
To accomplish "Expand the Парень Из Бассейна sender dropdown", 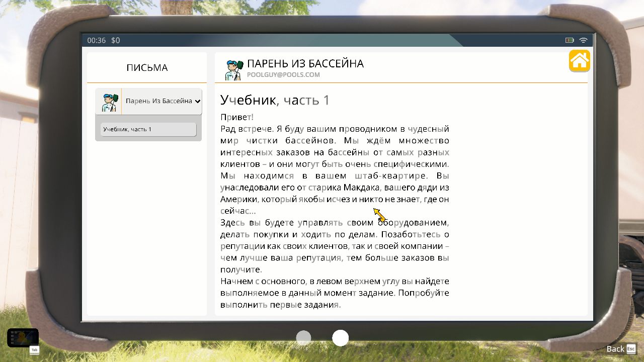I will 158,101.
